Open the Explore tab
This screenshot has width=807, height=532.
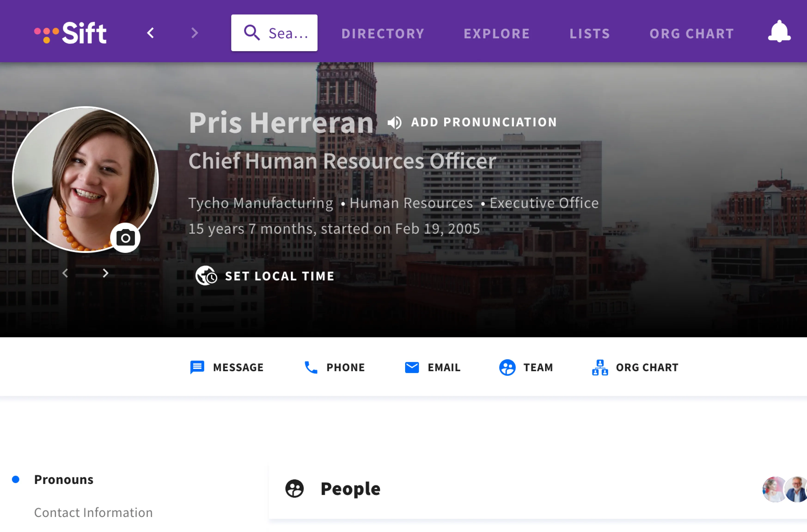pos(497,33)
